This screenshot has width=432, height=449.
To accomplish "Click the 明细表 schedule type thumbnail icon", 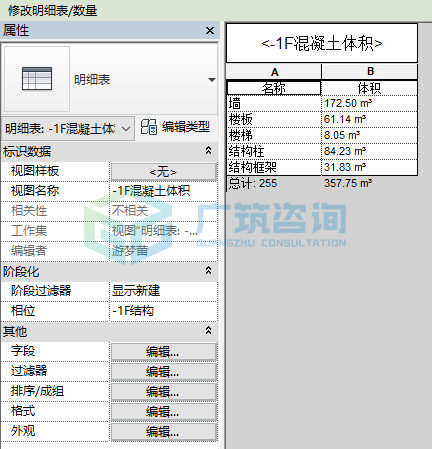I will tap(37, 79).
